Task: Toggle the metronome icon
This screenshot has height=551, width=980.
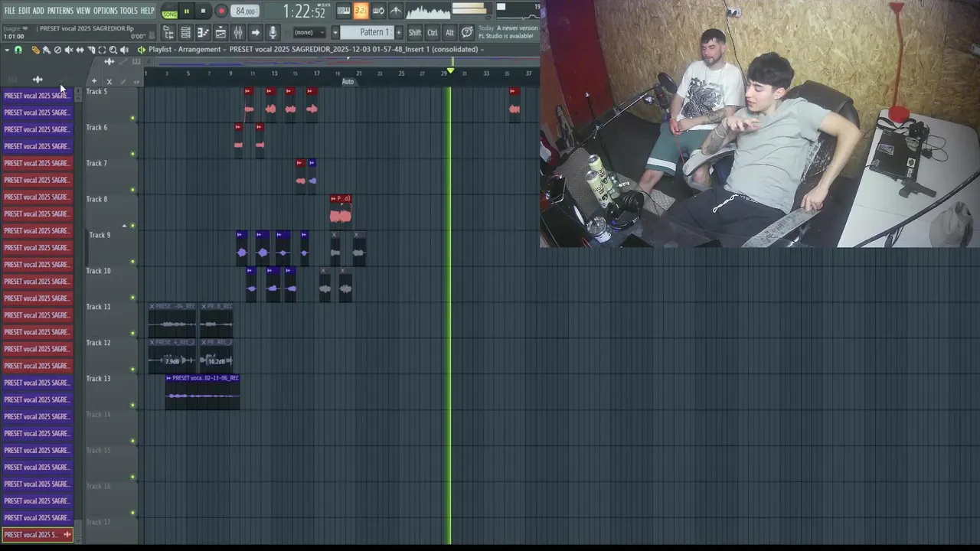Action: (396, 11)
